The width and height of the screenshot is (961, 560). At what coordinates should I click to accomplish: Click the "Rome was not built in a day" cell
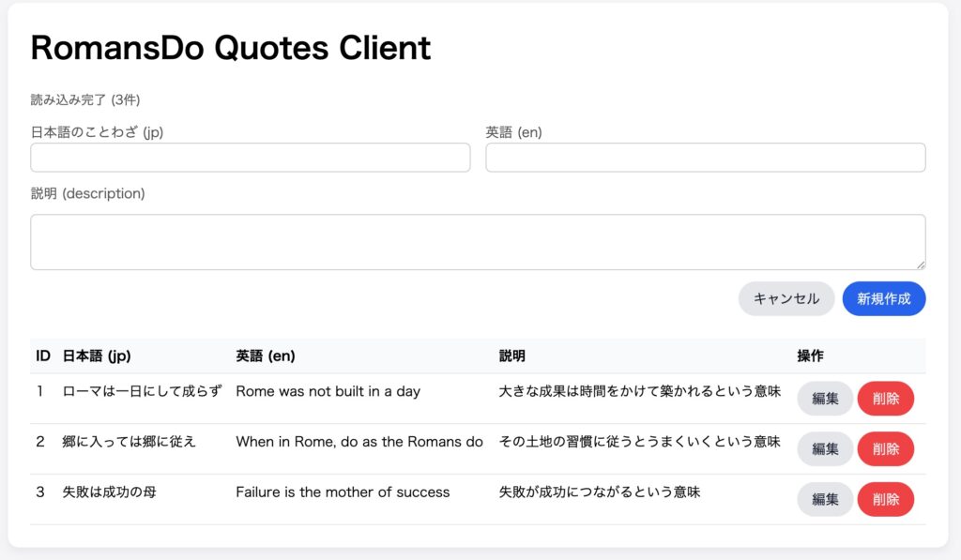[328, 391]
